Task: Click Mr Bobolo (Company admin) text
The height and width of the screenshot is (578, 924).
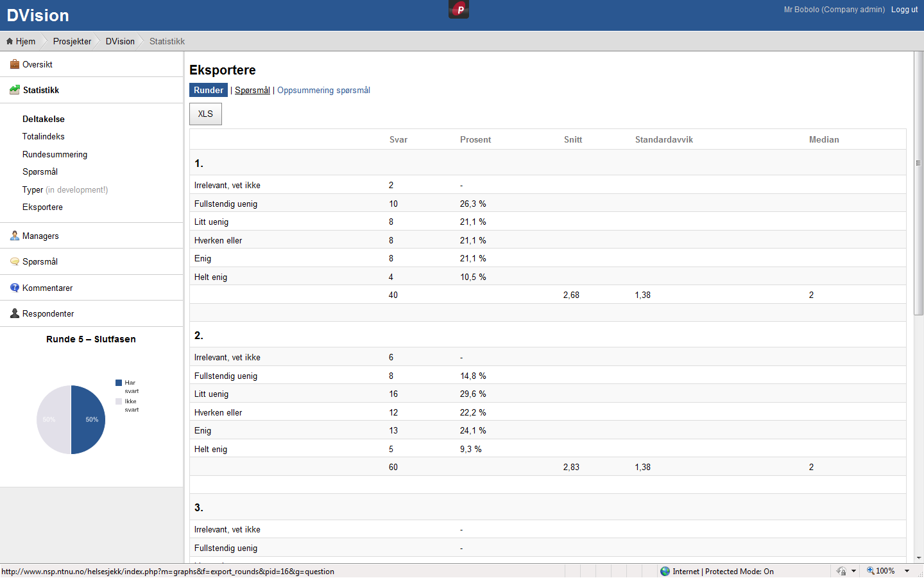Action: pos(834,10)
